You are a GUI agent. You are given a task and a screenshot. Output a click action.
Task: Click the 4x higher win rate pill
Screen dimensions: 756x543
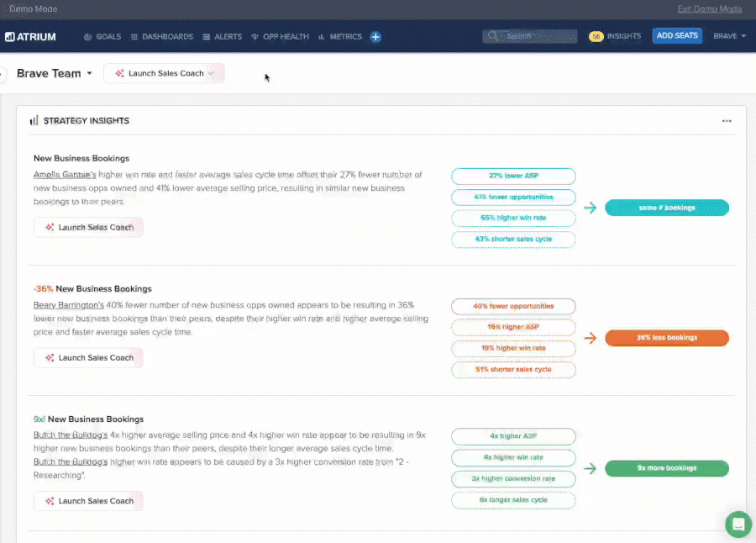coord(513,457)
